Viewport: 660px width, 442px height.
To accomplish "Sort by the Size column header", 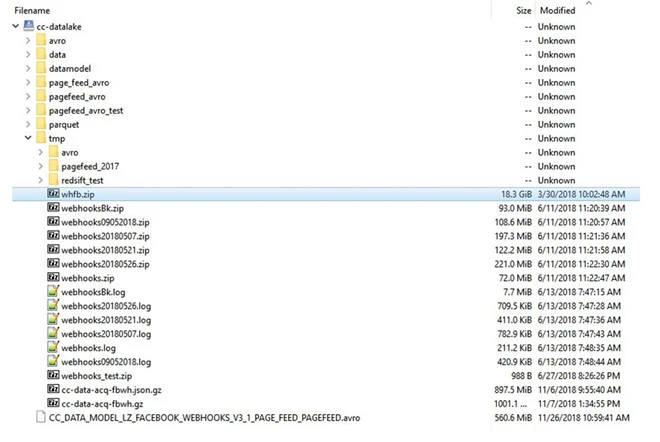I will click(523, 10).
